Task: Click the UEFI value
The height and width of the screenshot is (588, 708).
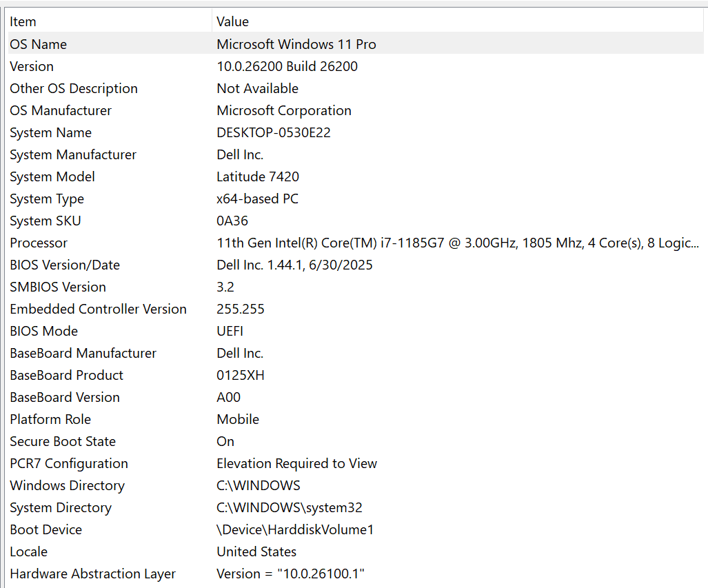Action: point(230,332)
